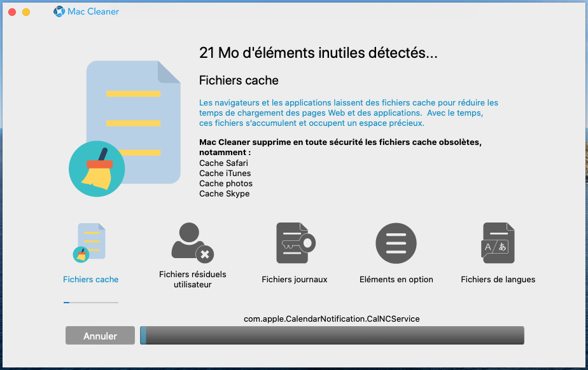
Task: Click the large cache file illustration
Action: (125, 128)
